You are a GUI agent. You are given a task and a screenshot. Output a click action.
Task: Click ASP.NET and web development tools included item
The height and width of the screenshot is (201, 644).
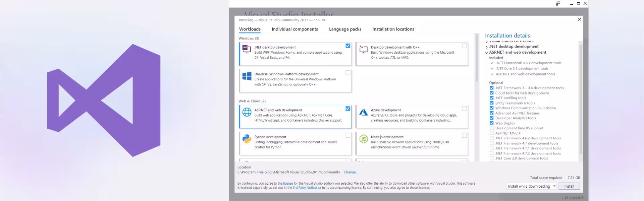(525, 74)
